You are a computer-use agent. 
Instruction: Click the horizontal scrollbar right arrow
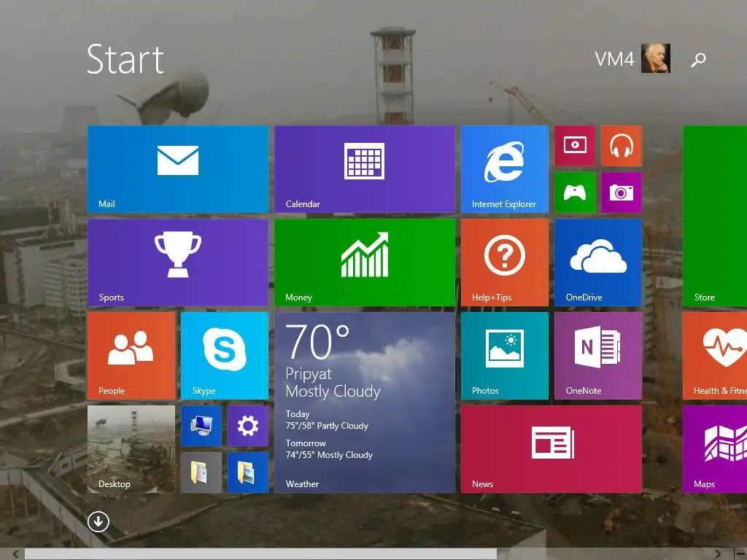[x=718, y=554]
